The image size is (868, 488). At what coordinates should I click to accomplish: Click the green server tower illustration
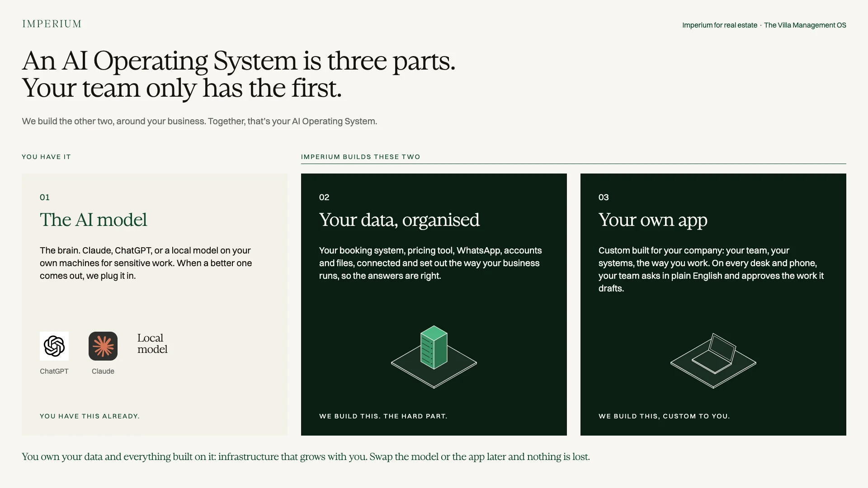434,347
